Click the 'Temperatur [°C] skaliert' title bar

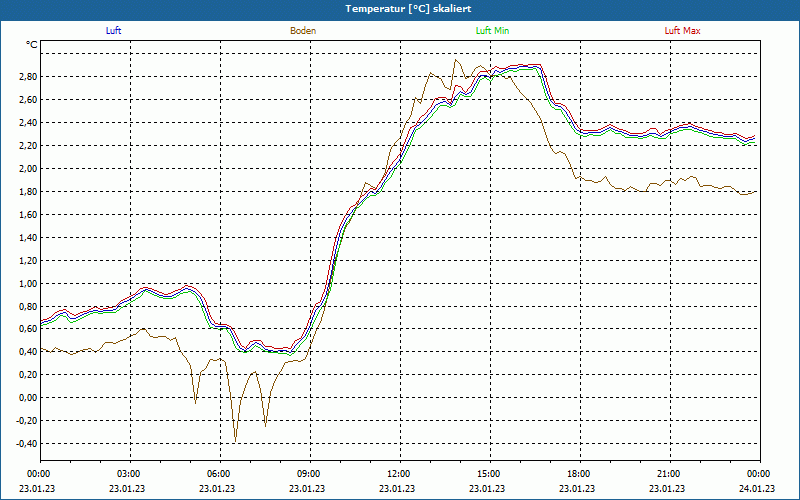[x=400, y=9]
